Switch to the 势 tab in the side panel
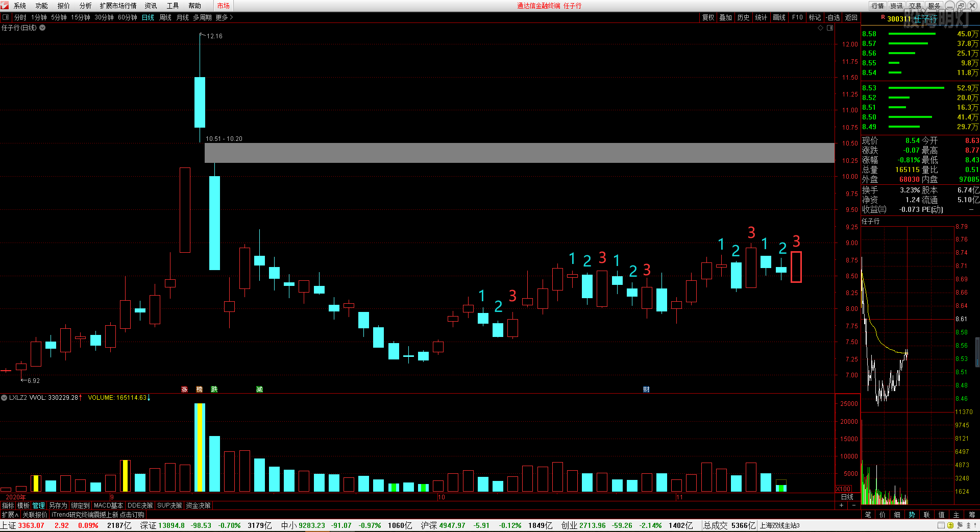Viewport: 980px width, 532px height. [x=912, y=515]
